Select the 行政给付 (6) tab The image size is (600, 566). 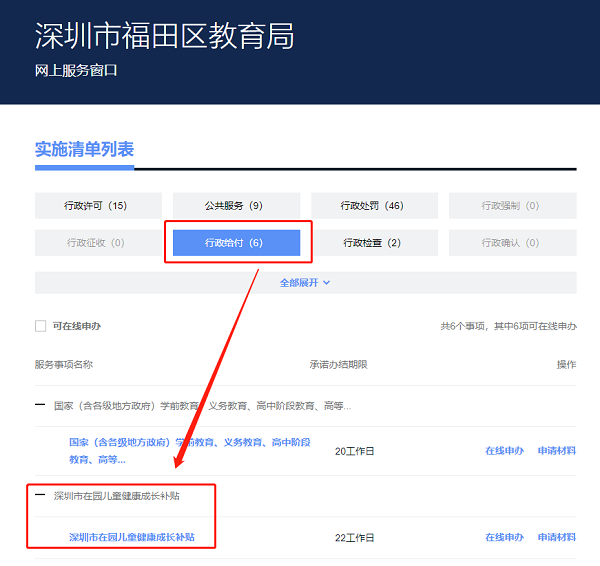236,243
